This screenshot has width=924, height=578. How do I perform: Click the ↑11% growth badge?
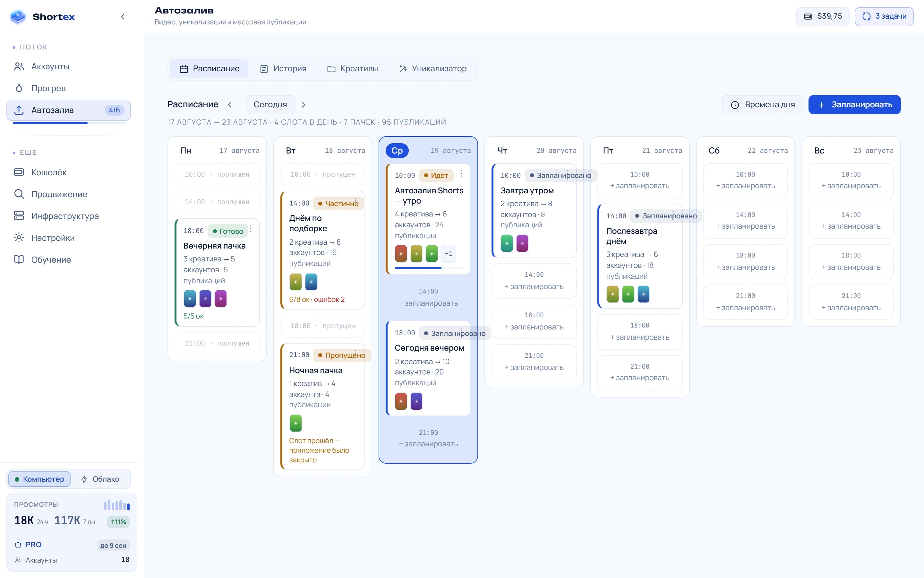118,522
